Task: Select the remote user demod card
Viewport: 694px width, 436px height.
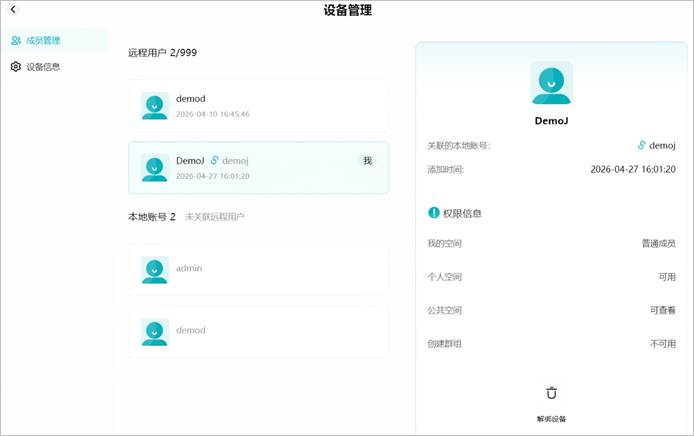Action: tap(258, 106)
